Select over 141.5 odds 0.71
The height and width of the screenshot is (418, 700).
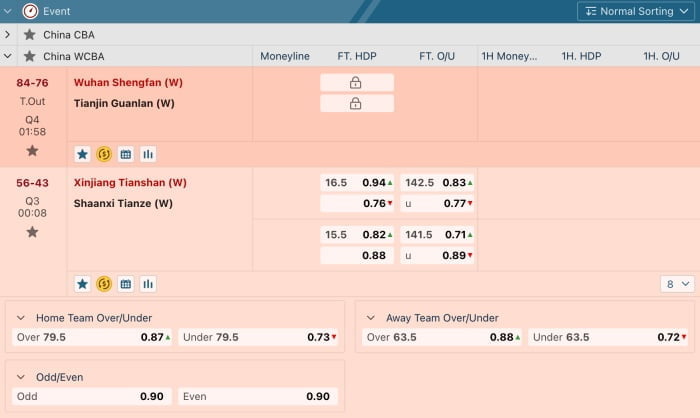pyautogui.click(x=437, y=234)
